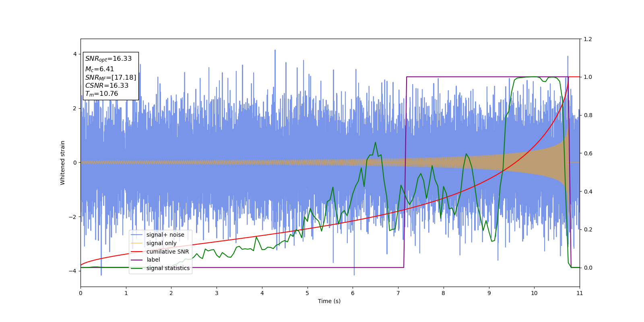This screenshot has width=644, height=322.
Task: Click the purple line swatch in legend
Action: coord(137,260)
